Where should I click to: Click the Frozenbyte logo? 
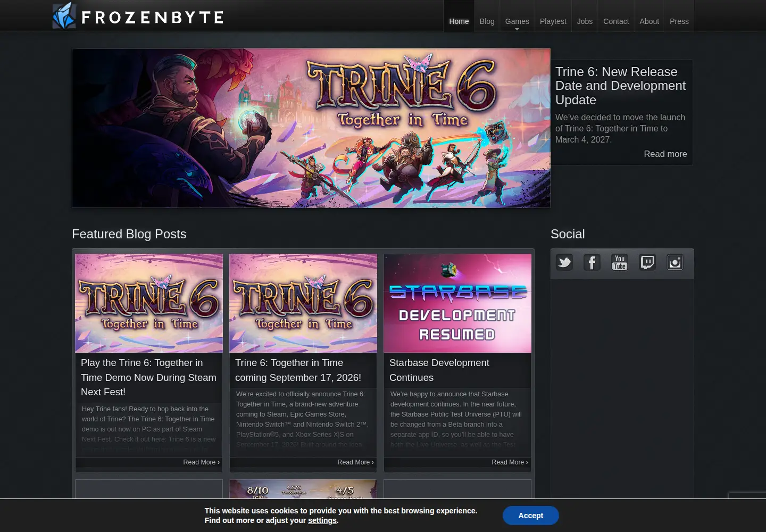(x=138, y=16)
